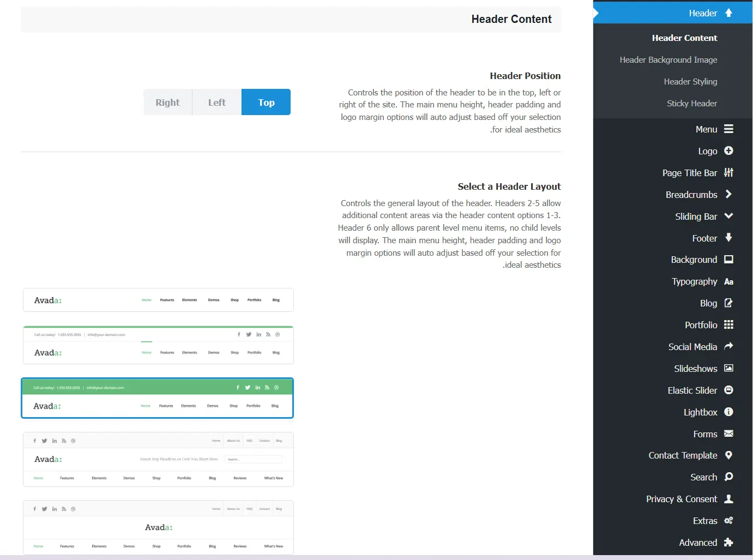Open the Sticky Header sub-section
This screenshot has height=560, width=753.
(692, 103)
